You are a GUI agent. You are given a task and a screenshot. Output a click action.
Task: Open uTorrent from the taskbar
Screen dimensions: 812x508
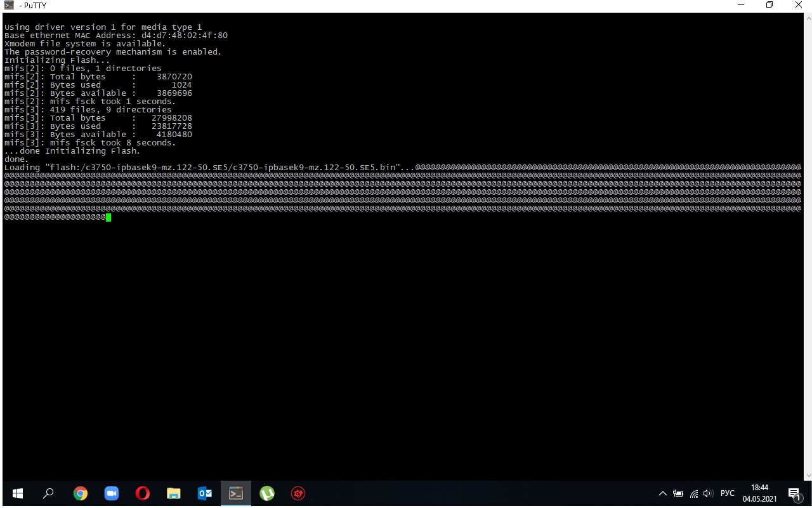pyautogui.click(x=267, y=493)
